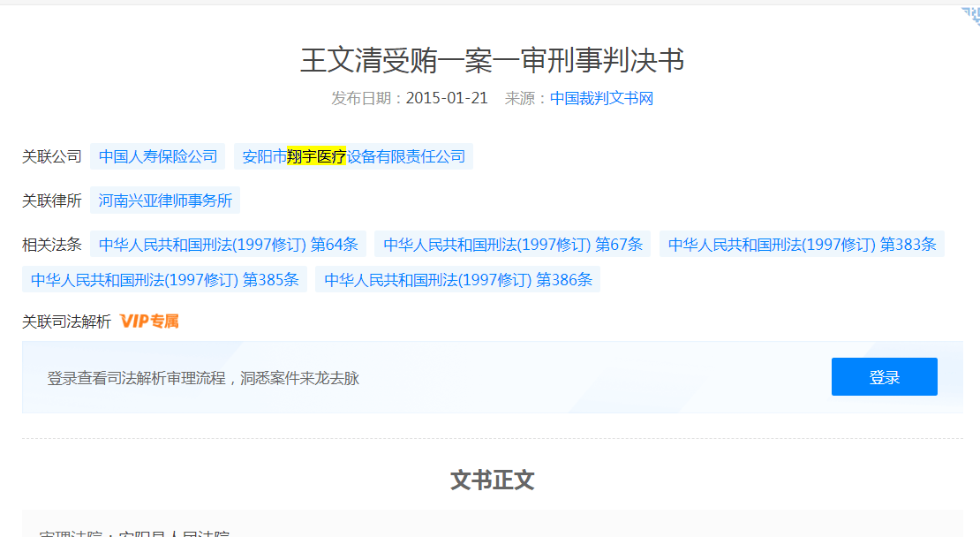Click the 关联司法解析 label
The width and height of the screenshot is (980, 537).
[x=66, y=321]
